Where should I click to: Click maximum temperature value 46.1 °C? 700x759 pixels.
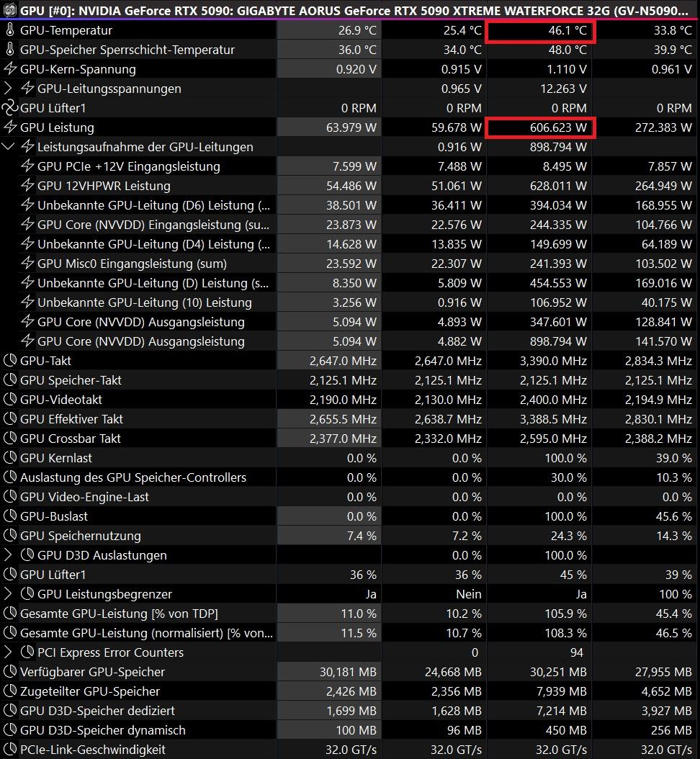tap(567, 30)
